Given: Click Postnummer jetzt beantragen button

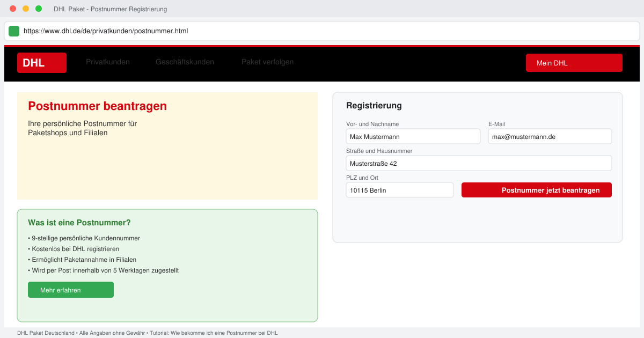Looking at the screenshot, I should (537, 190).
